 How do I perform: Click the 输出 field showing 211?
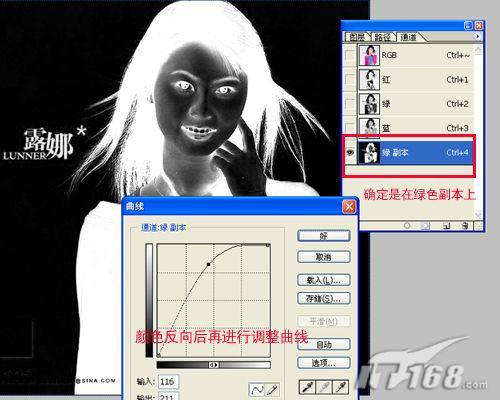coord(169,397)
